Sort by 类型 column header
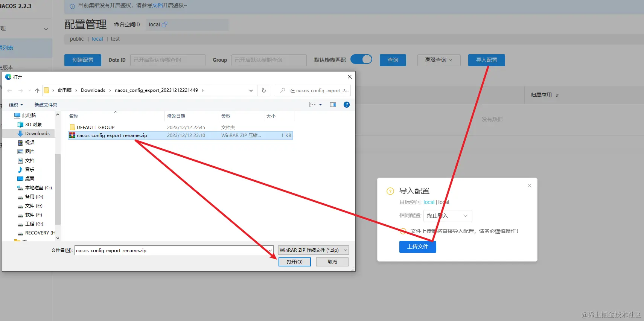The image size is (644, 321). (x=241, y=116)
